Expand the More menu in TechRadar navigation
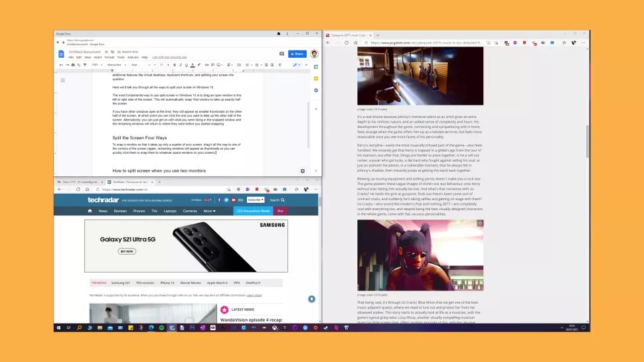This screenshot has width=644, height=362. point(210,211)
